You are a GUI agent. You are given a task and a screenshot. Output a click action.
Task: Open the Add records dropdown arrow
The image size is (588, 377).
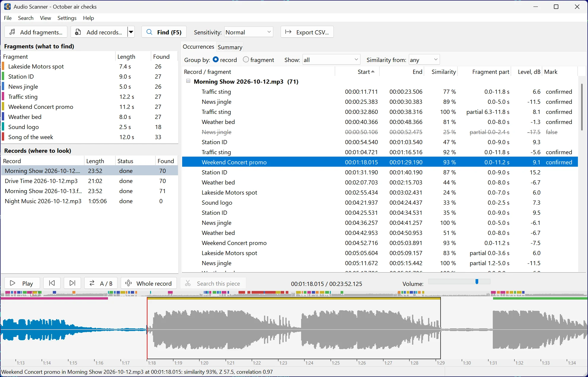coord(131,32)
